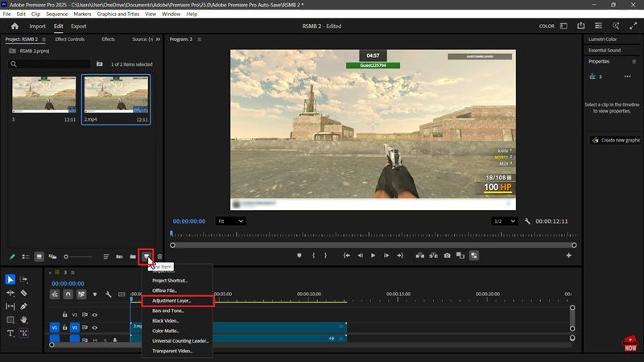The width and height of the screenshot is (644, 362).
Task: Click Mark In brace icon
Action: coord(313,255)
